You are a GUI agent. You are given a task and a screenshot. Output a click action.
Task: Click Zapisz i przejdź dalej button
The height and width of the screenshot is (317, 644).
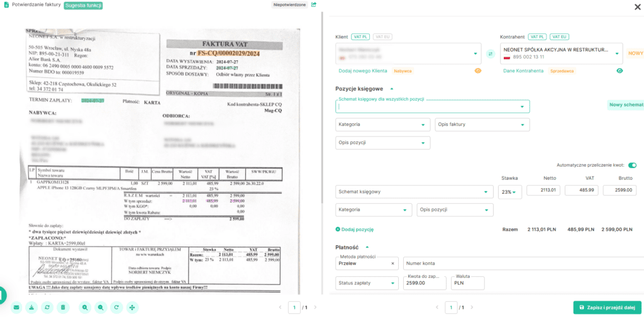[x=608, y=308]
